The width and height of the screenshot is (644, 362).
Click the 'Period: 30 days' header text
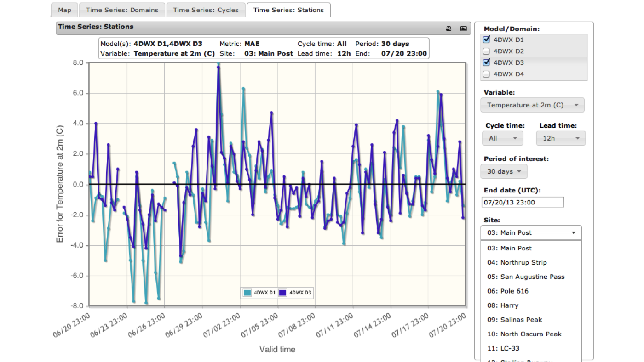pyautogui.click(x=382, y=44)
